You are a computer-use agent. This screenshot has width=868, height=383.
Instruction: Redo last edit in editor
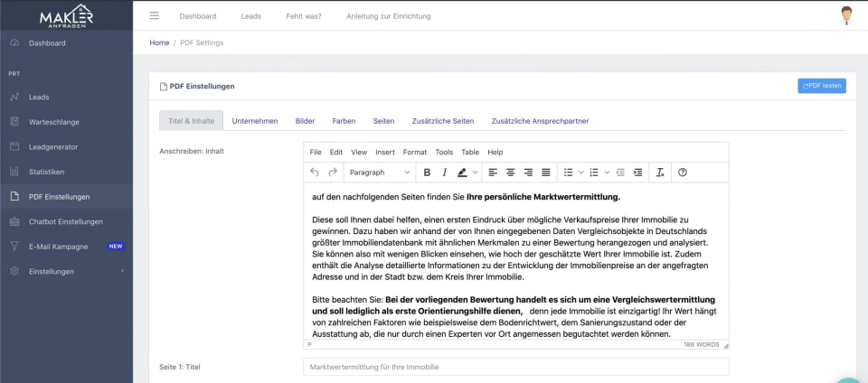point(333,173)
